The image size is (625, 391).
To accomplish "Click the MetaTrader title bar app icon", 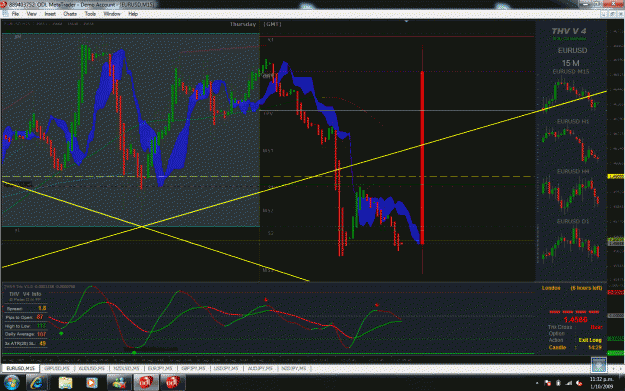I will 4,4.
